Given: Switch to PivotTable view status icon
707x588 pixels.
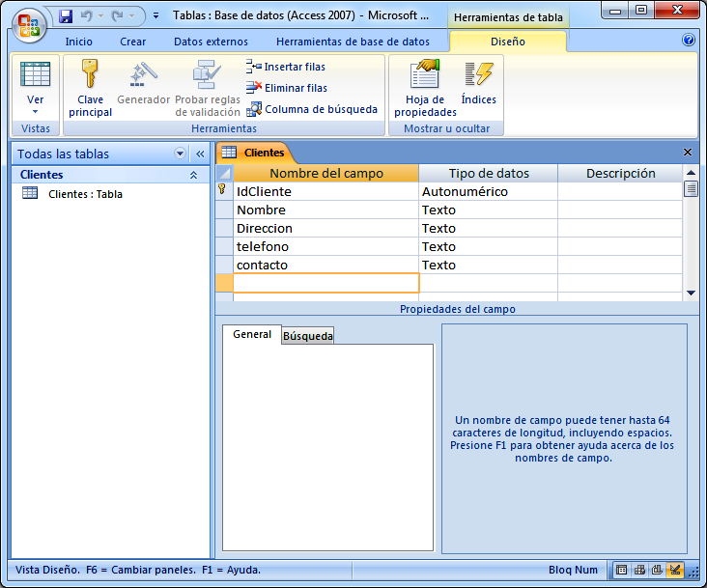Looking at the screenshot, I should 639,570.
